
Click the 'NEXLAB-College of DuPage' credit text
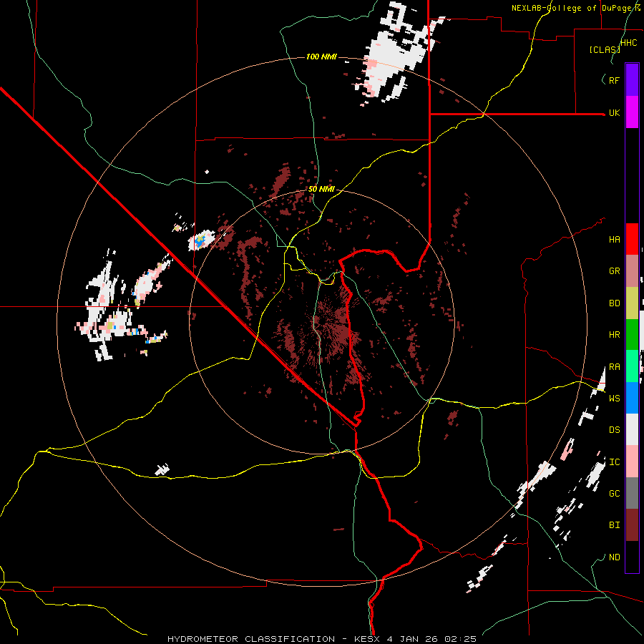pos(572,8)
